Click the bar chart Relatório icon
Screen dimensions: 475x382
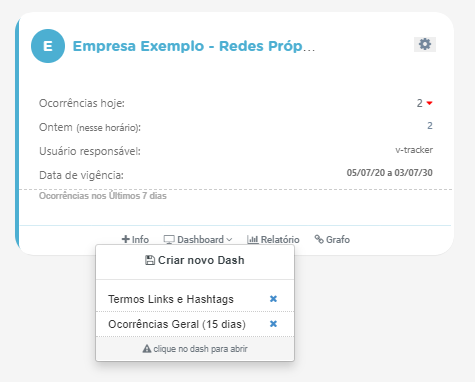253,239
